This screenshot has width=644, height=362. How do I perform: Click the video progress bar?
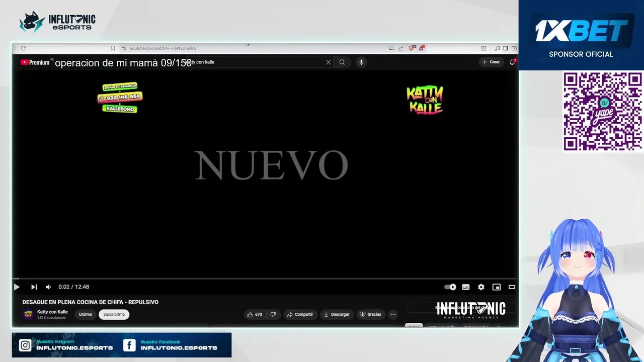(265, 279)
